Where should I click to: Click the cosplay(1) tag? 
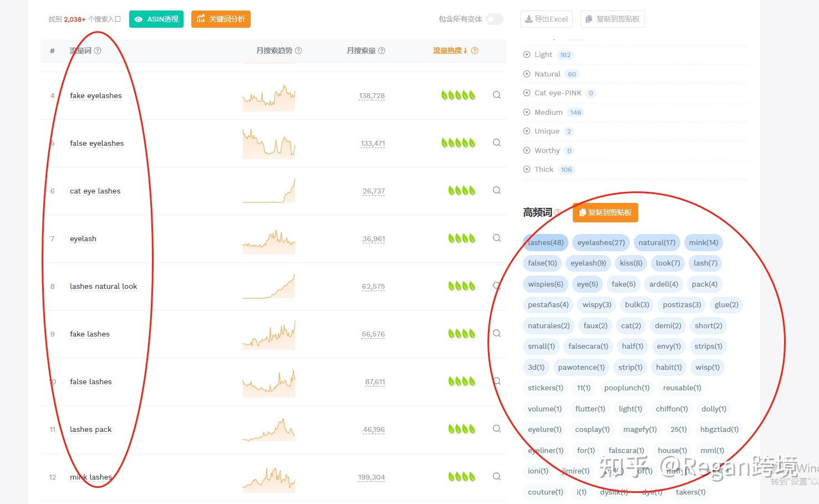[x=592, y=429]
